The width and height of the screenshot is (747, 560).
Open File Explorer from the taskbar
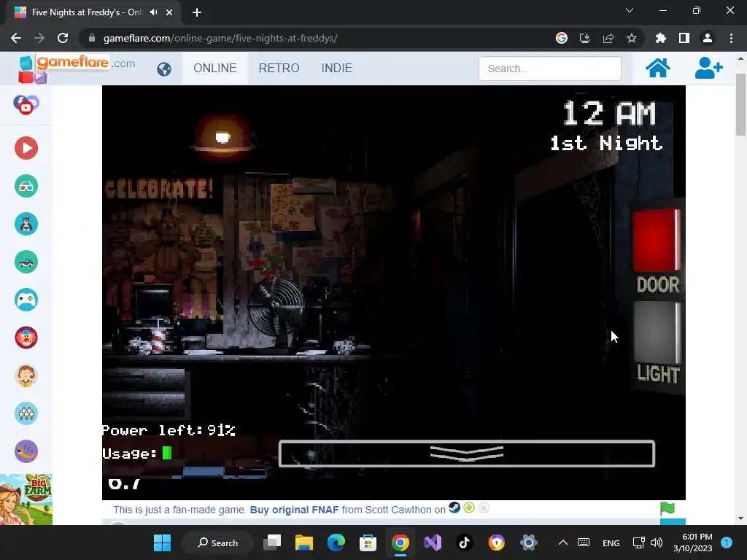(304, 542)
